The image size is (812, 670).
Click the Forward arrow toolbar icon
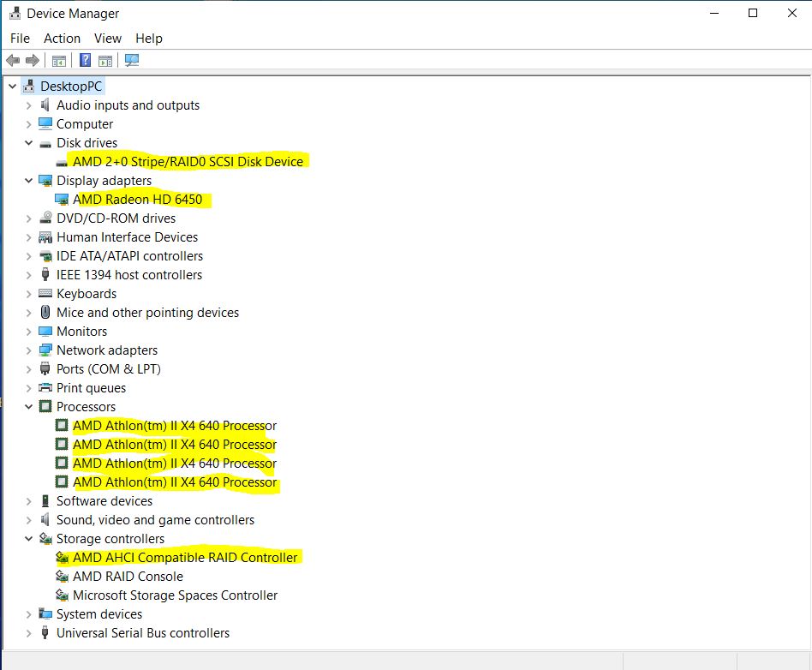point(33,60)
